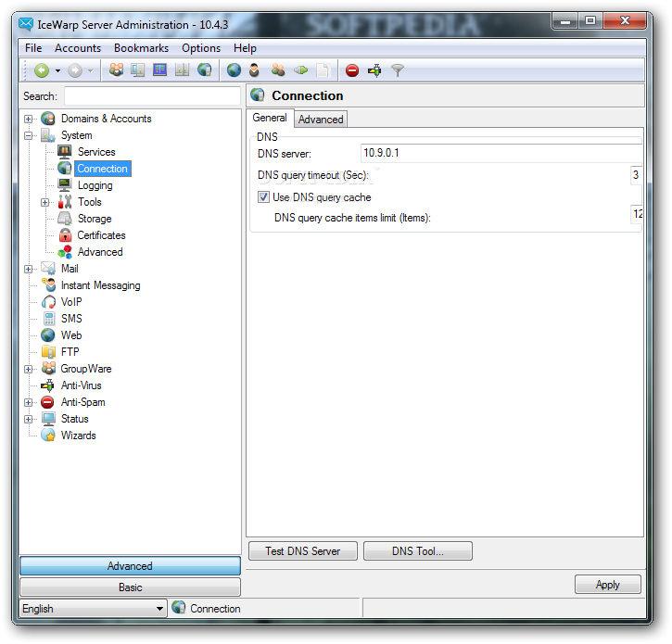Click the Anti-Virus syringe toolbar icon
This screenshot has height=644, width=672.
[x=374, y=70]
